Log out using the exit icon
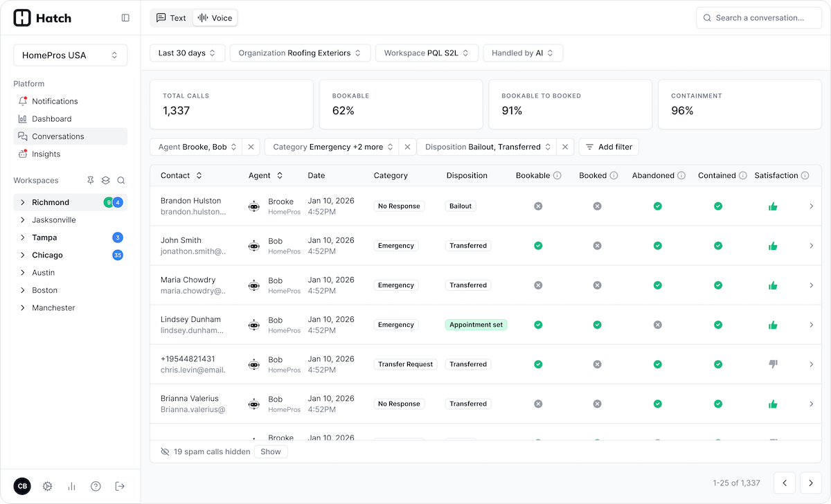Viewport: 831px width, 504px height. point(119,486)
